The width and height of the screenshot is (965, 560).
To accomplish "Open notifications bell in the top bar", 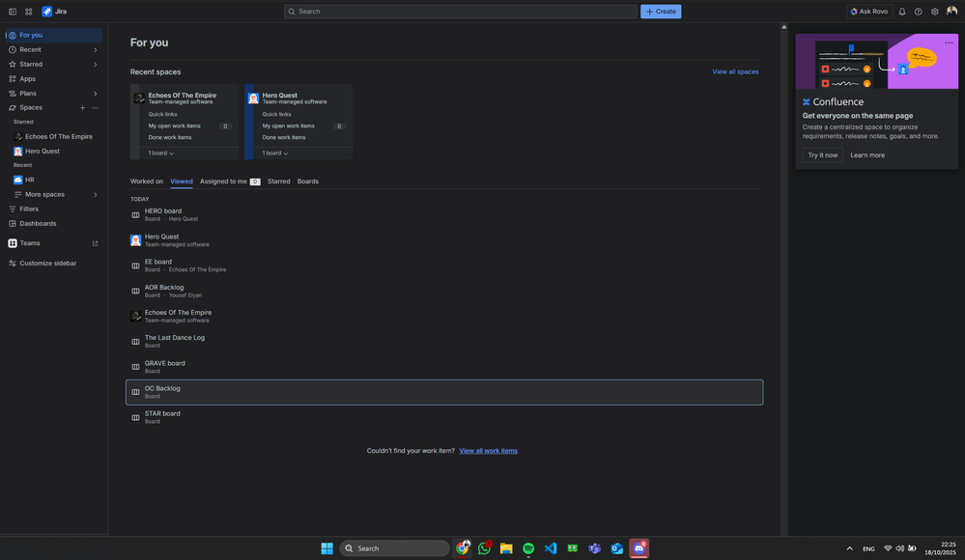I will pyautogui.click(x=900, y=11).
